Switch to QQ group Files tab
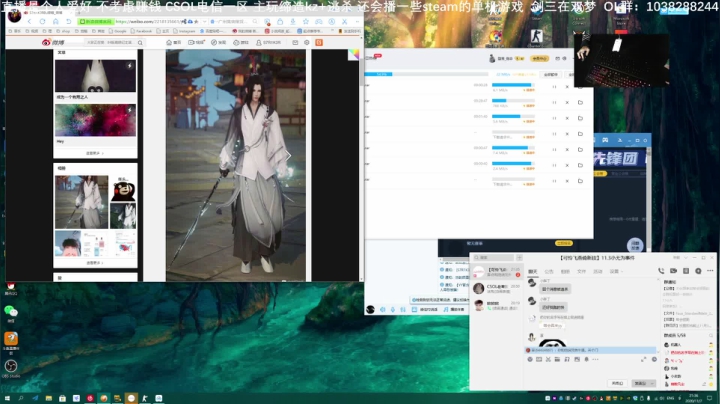This screenshot has width=720, height=404. click(x=581, y=271)
